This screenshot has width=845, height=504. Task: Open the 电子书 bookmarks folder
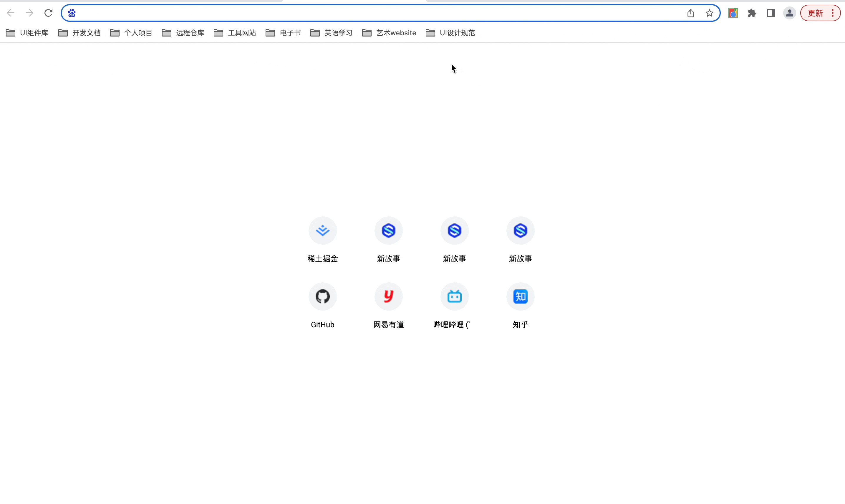tap(283, 33)
